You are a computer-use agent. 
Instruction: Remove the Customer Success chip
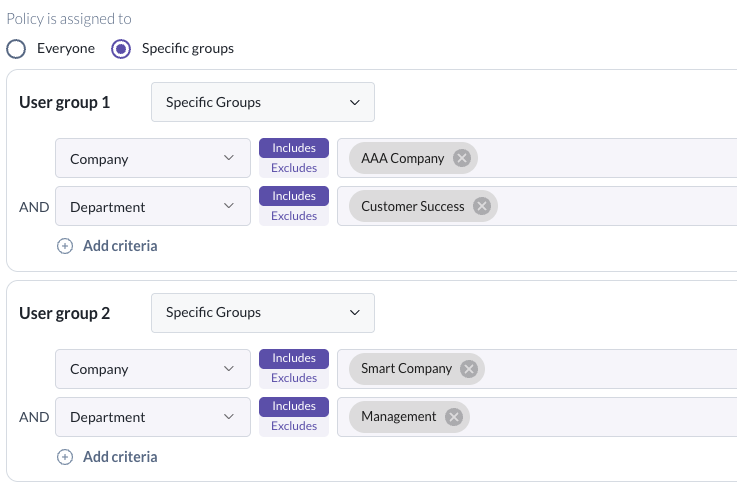point(482,206)
